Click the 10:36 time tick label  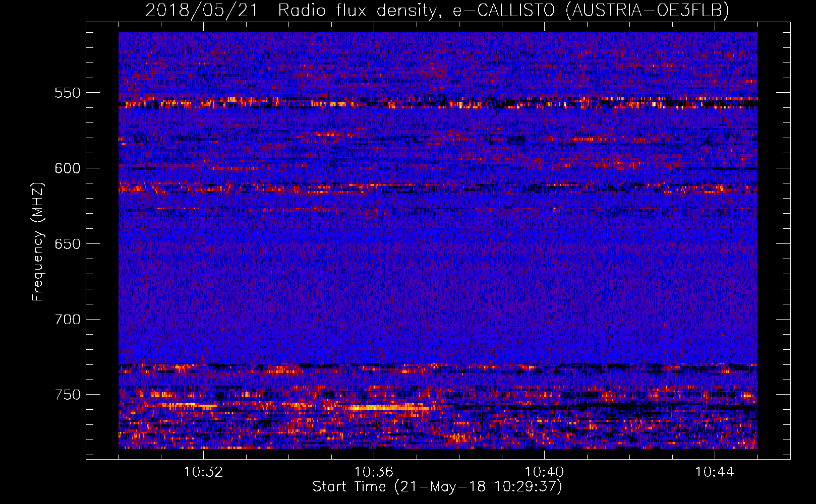[x=374, y=472]
